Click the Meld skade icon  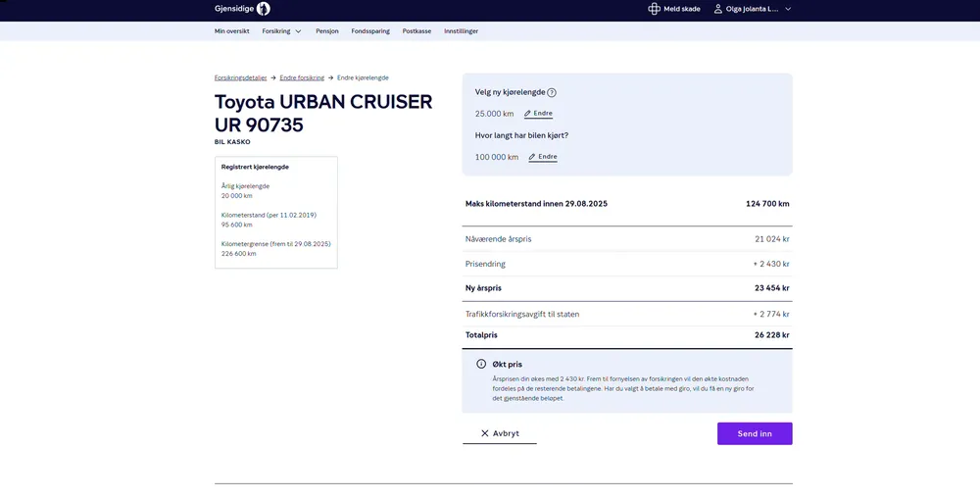click(654, 9)
